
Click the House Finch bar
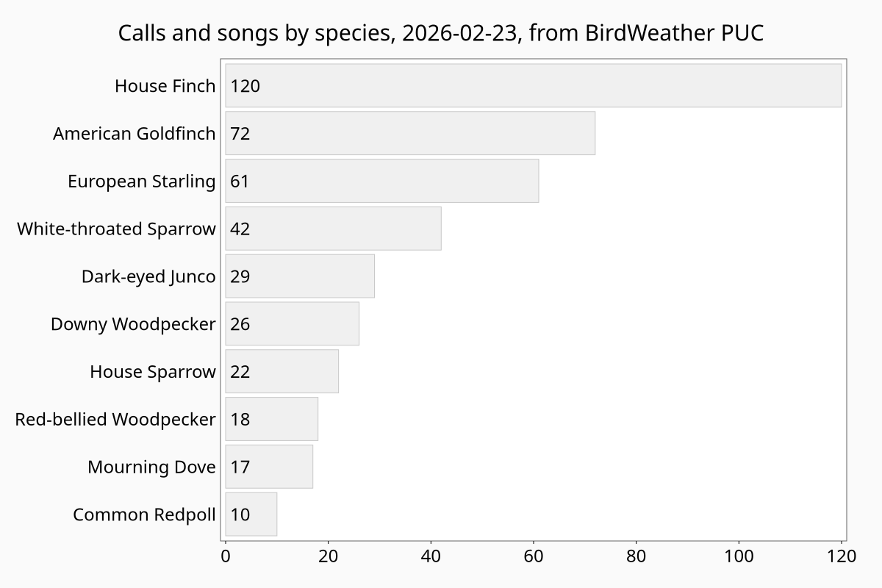tap(533, 86)
